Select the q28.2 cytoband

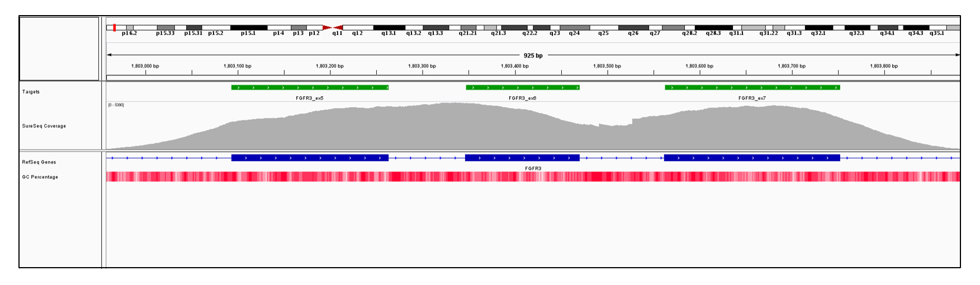tap(689, 27)
